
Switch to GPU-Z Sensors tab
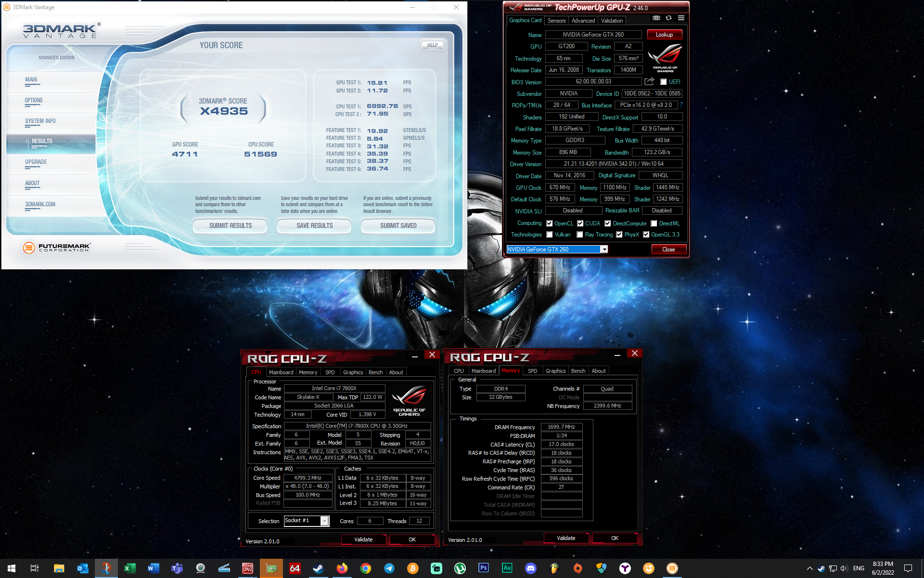556,21
